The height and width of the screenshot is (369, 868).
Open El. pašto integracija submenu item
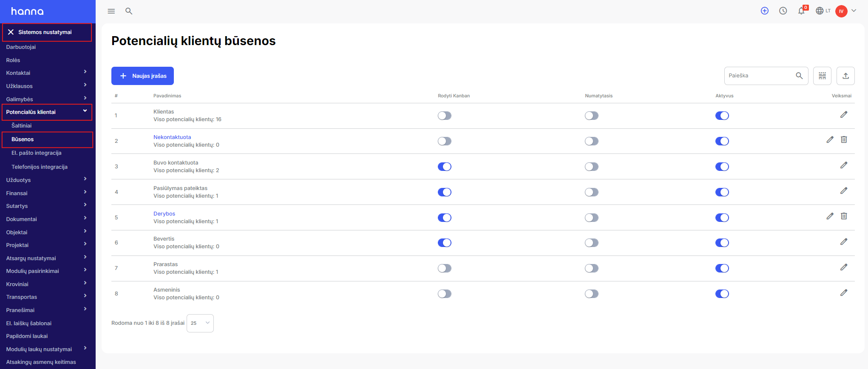tap(37, 153)
